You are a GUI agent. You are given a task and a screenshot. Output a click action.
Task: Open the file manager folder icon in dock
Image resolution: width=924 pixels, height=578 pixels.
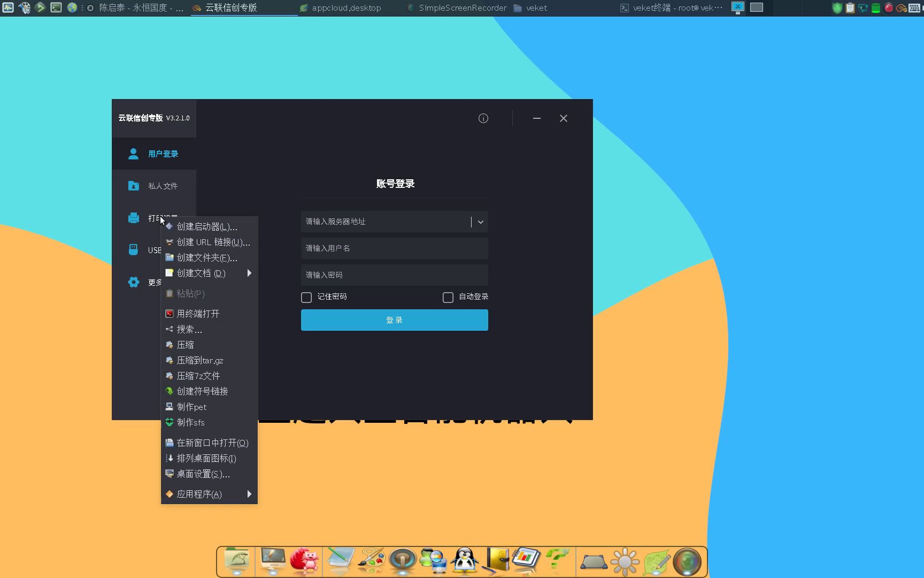pos(237,560)
